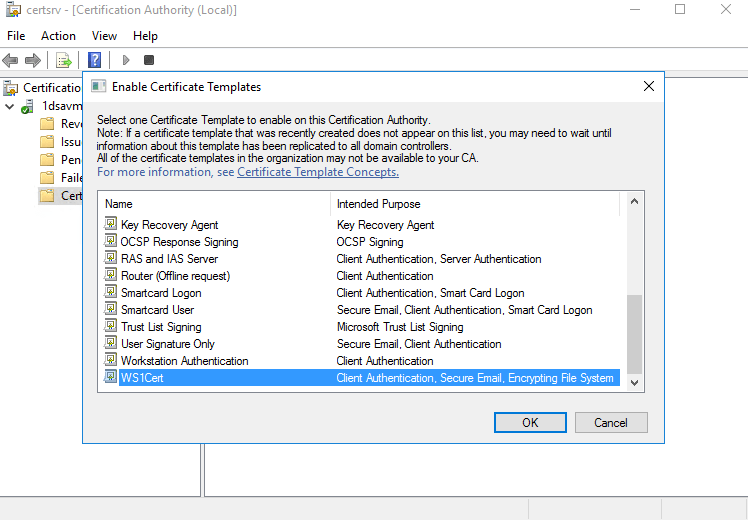Click the Smartcard Logon template icon
748x520 pixels.
tap(111, 293)
